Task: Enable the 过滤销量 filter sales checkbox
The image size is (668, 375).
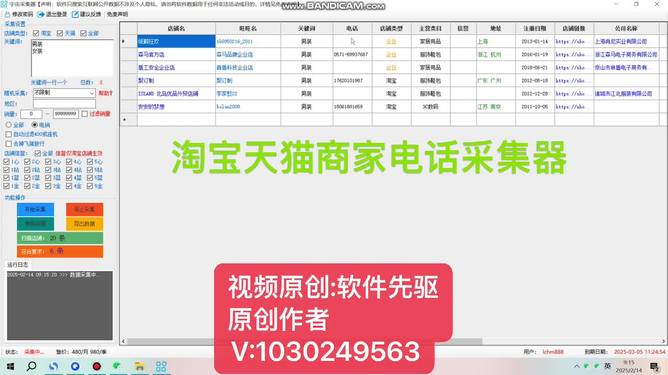Action: (85, 114)
